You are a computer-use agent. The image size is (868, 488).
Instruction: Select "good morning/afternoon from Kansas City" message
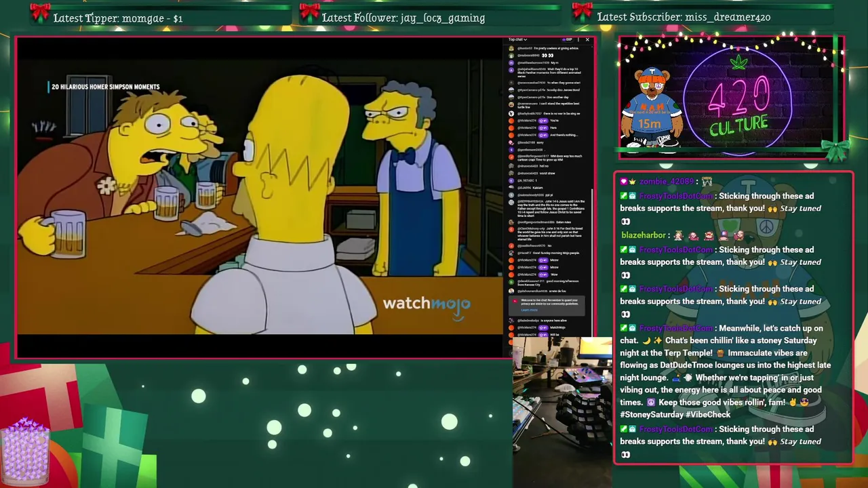[x=548, y=283]
